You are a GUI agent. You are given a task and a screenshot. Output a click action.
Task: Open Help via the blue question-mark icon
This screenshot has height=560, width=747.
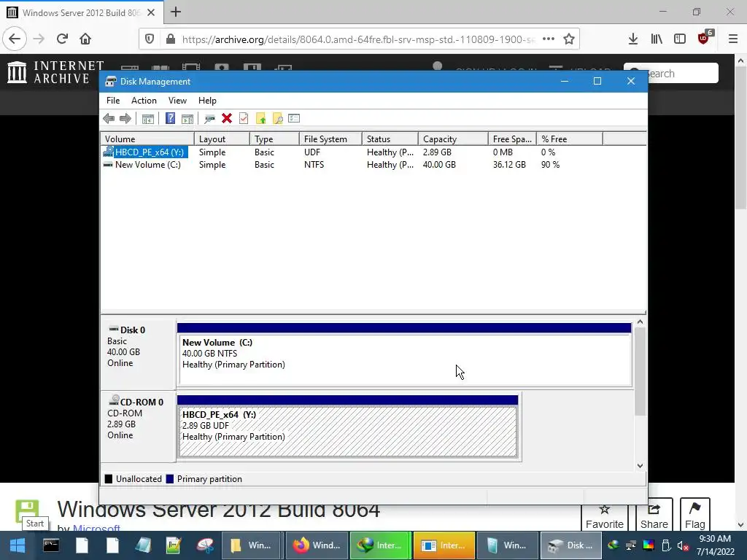(x=170, y=118)
